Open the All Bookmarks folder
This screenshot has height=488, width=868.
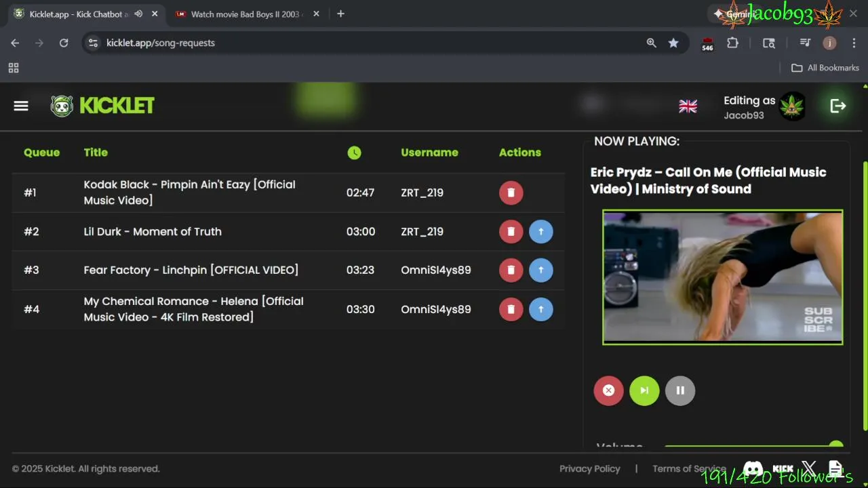[x=825, y=68]
